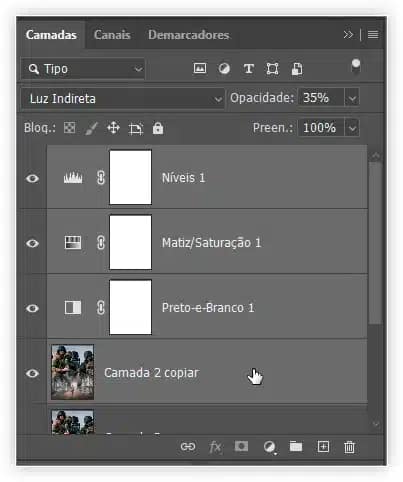This screenshot has width=403, height=482.
Task: Filter for type layers icon
Action: coord(248,69)
